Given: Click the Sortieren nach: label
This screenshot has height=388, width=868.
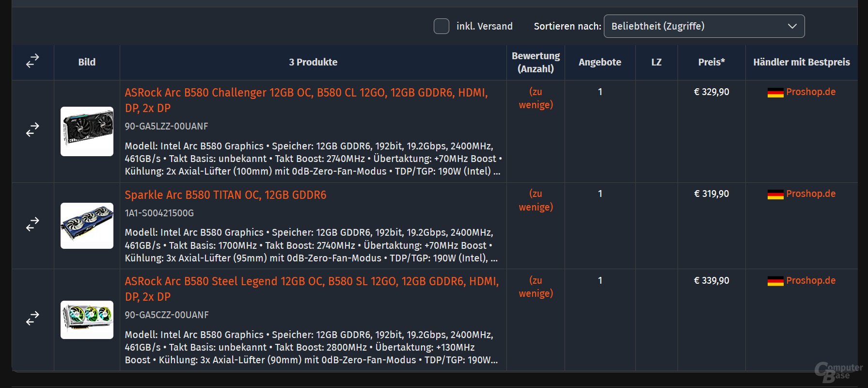Looking at the screenshot, I should tap(568, 26).
